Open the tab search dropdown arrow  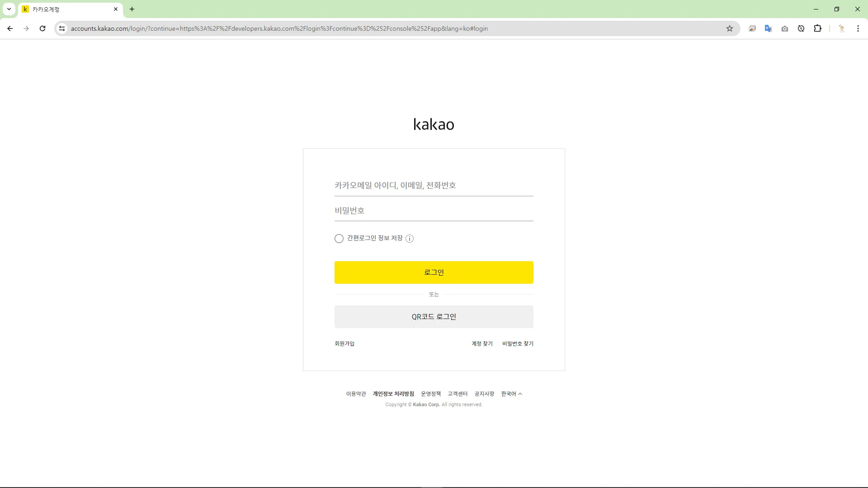click(9, 9)
